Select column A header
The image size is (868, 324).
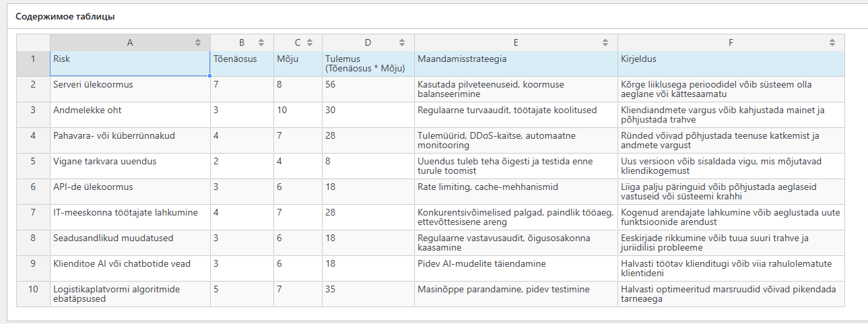[130, 42]
